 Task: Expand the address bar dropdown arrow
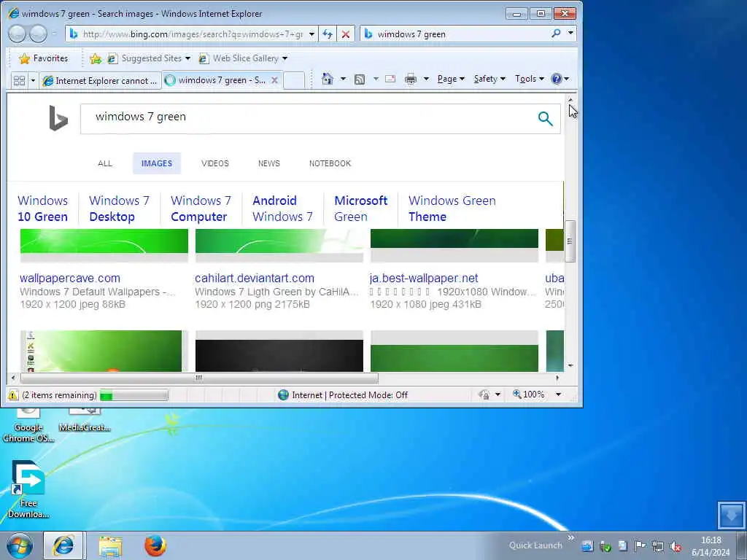click(x=311, y=34)
